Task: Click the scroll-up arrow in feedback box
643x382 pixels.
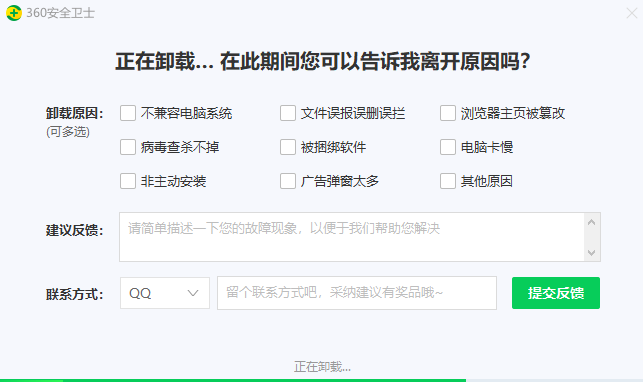Action: coord(591,222)
